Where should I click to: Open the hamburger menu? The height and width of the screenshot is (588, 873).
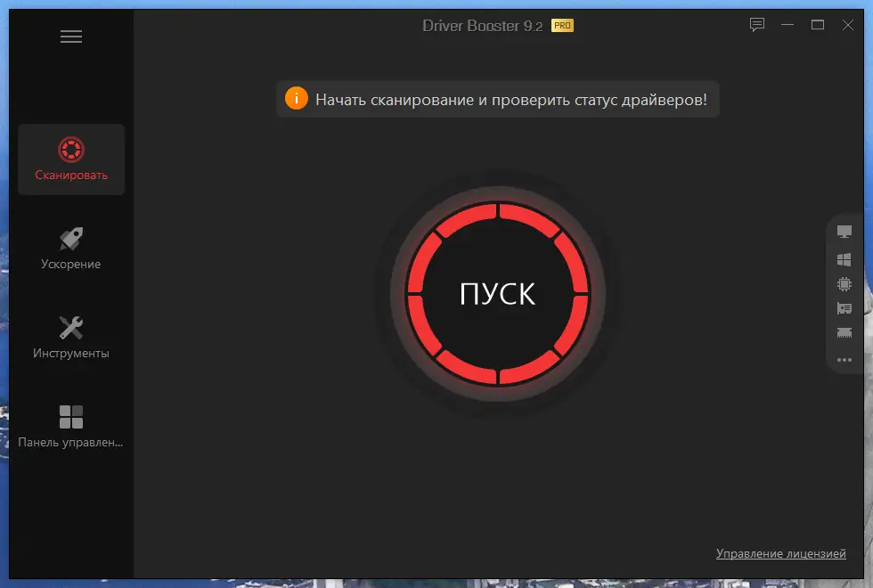(70, 37)
